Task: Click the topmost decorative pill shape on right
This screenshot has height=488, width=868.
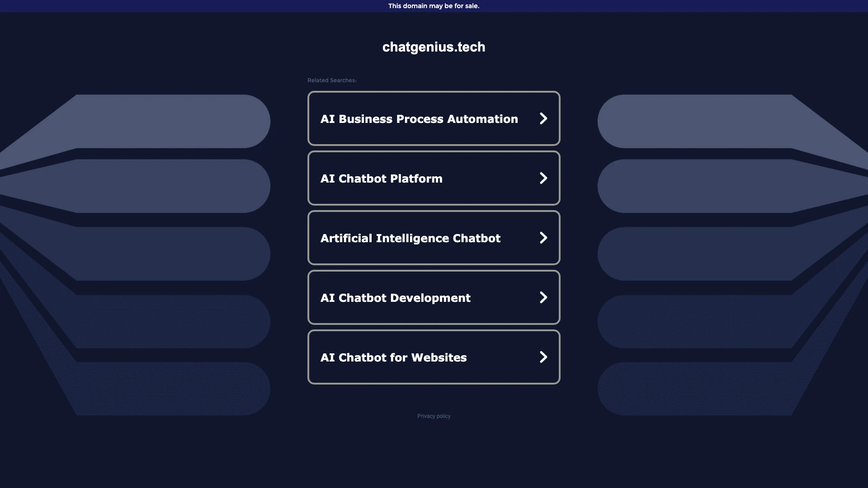Action: [696, 121]
